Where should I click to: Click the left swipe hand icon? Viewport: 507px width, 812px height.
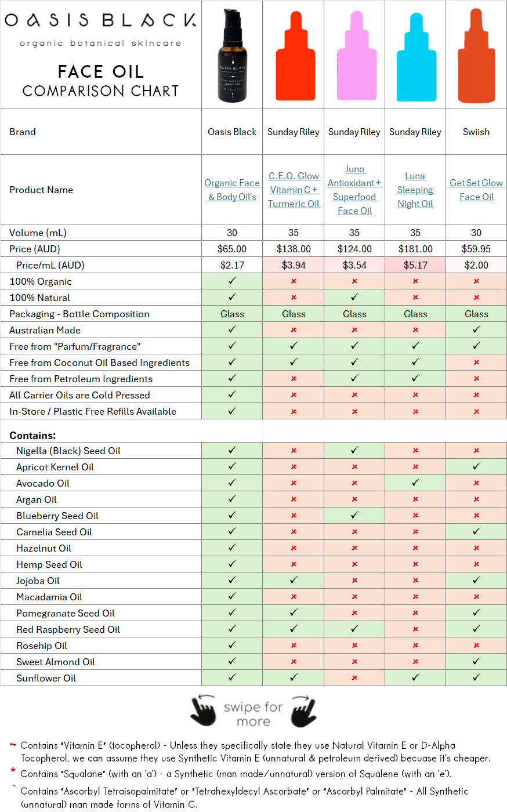[x=204, y=712]
